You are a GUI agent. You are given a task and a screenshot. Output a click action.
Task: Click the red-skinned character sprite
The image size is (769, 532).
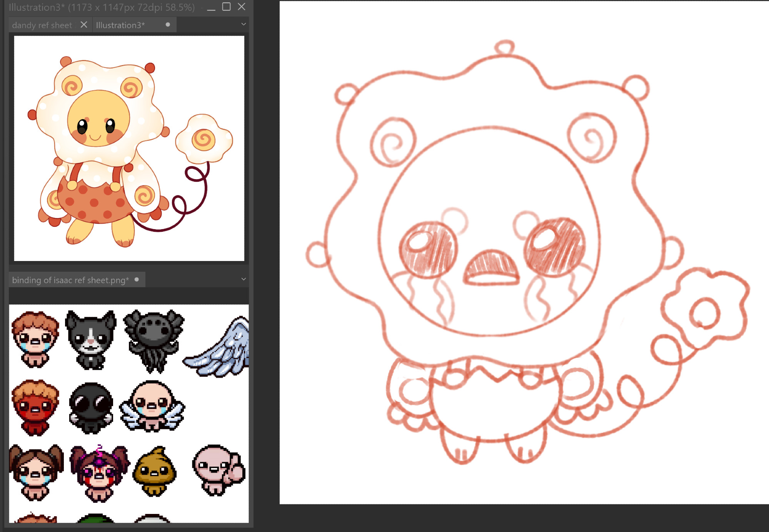[35, 407]
